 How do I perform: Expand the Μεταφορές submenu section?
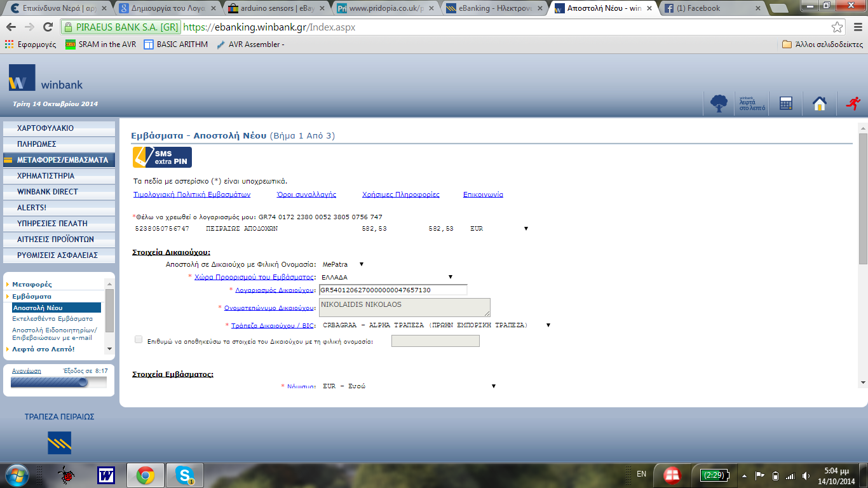[32, 284]
